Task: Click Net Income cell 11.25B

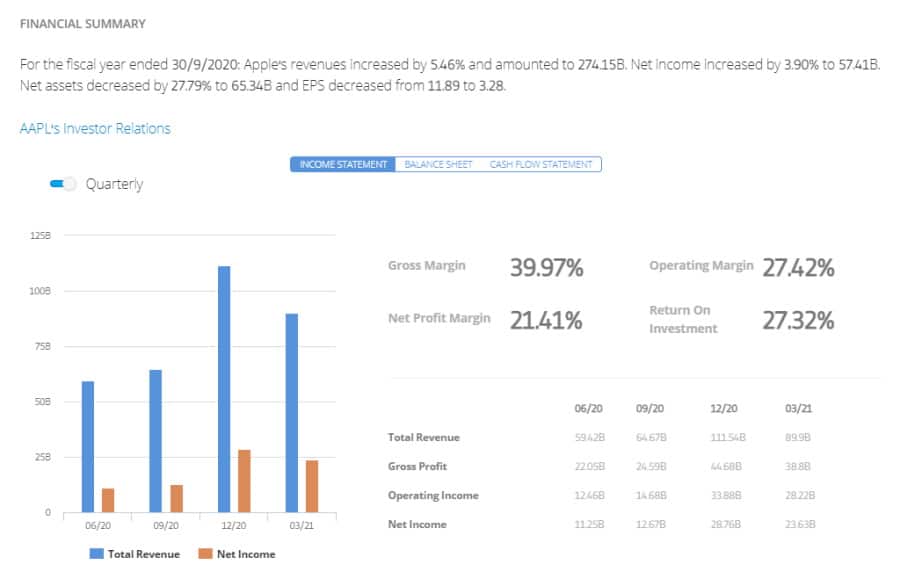Action: [589, 524]
